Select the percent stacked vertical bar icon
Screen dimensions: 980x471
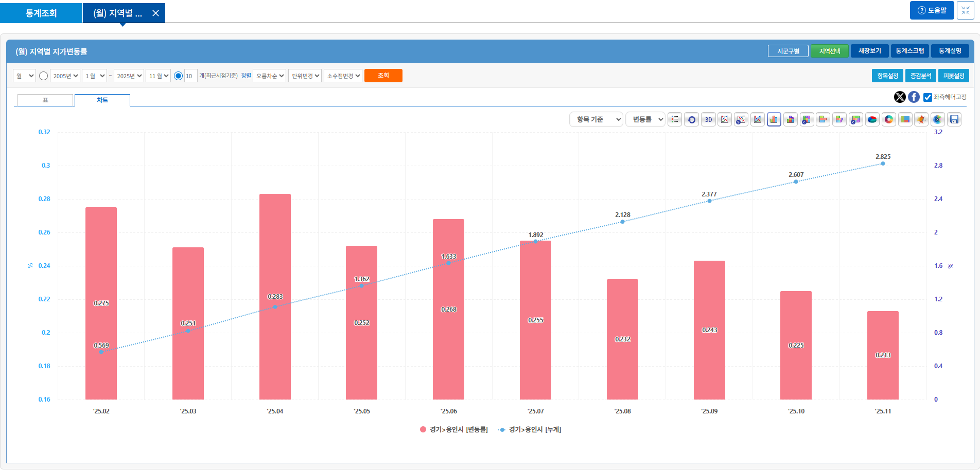click(807, 119)
